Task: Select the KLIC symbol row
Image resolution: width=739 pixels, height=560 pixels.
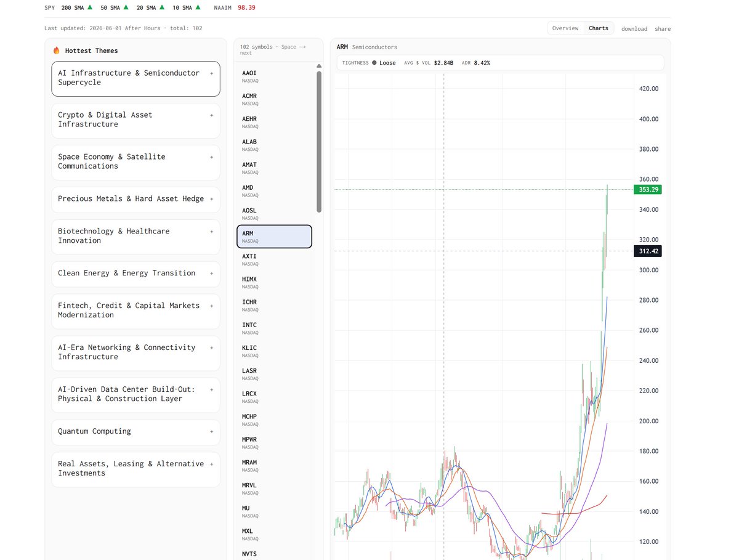Action: 275,351
